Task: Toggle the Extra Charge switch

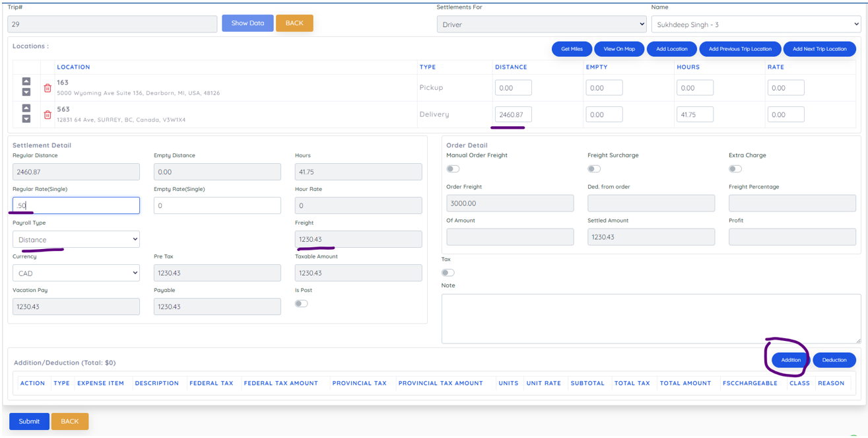Action: click(735, 169)
